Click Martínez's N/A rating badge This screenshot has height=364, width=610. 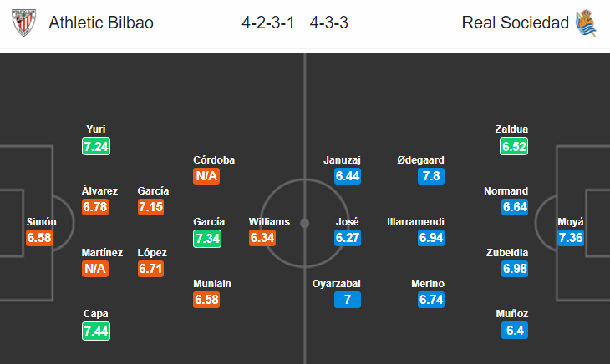[x=95, y=269]
